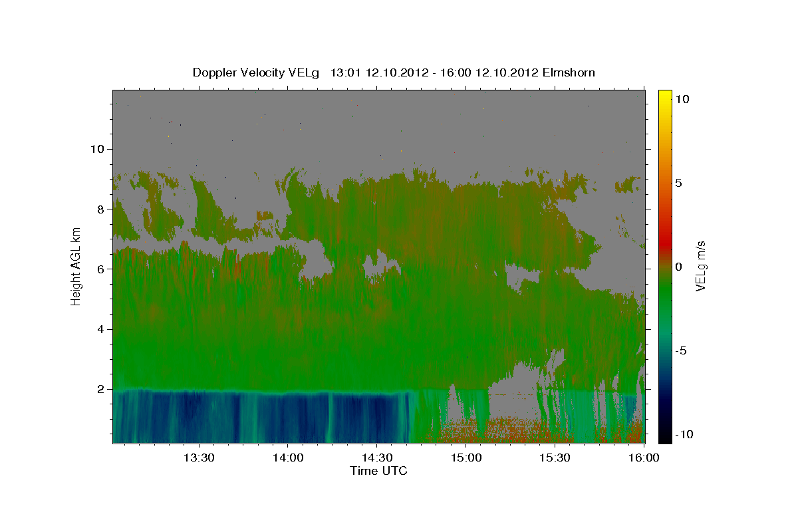Click the colorbar value -10 label
798x532 pixels.
pos(684,434)
